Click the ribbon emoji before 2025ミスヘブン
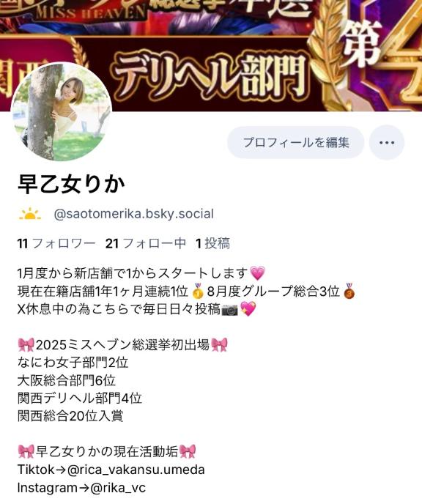 click(26, 345)
